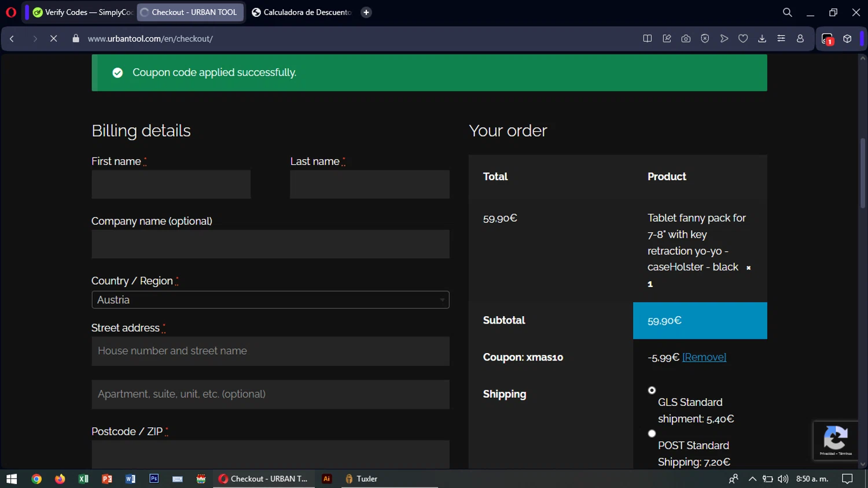Open the extensions cube icon
Image resolution: width=868 pixels, height=488 pixels.
pos(847,39)
